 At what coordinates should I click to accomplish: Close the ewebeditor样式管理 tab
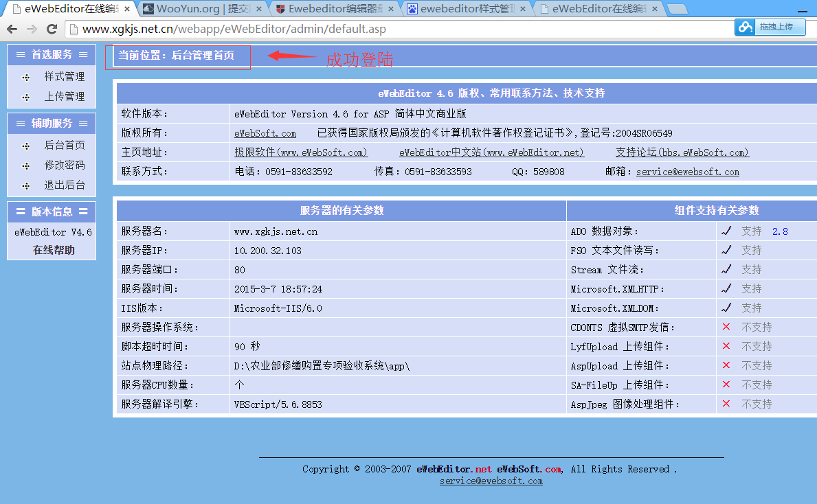[x=523, y=9]
